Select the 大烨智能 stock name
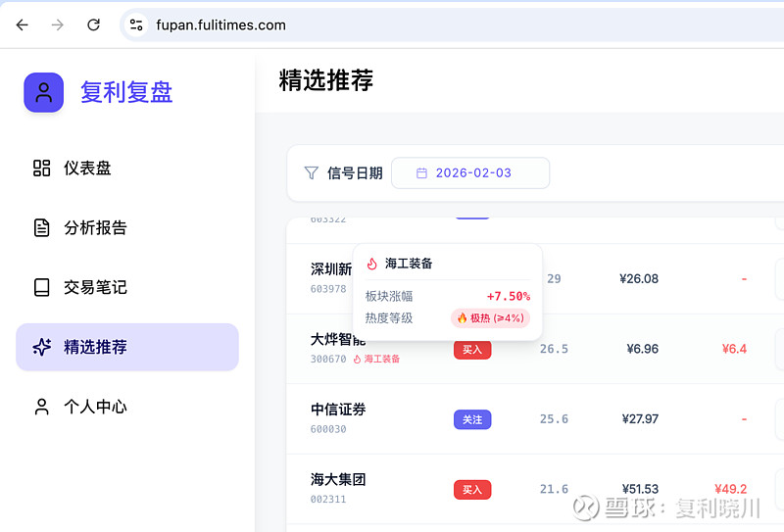 [338, 340]
